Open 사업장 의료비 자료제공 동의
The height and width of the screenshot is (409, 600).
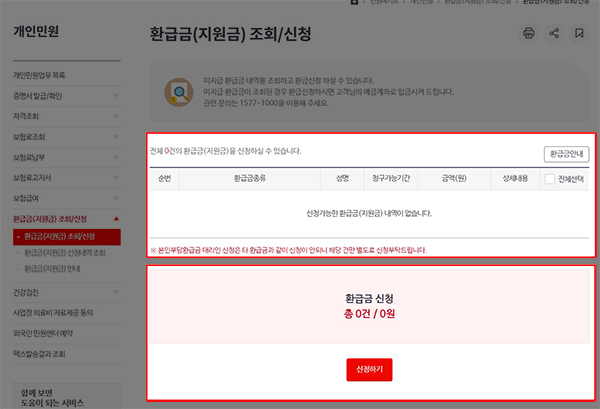53,313
